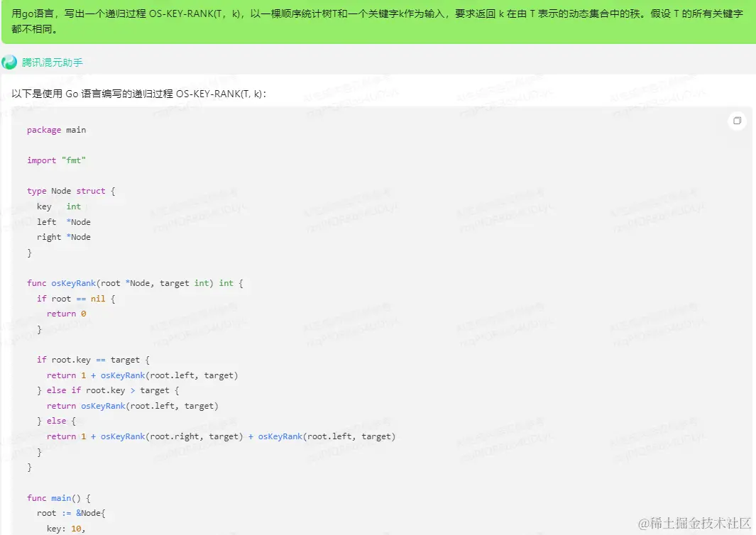Screen dimensions: 756x535
Task: Click the 'func main() {' line
Action: (59, 498)
